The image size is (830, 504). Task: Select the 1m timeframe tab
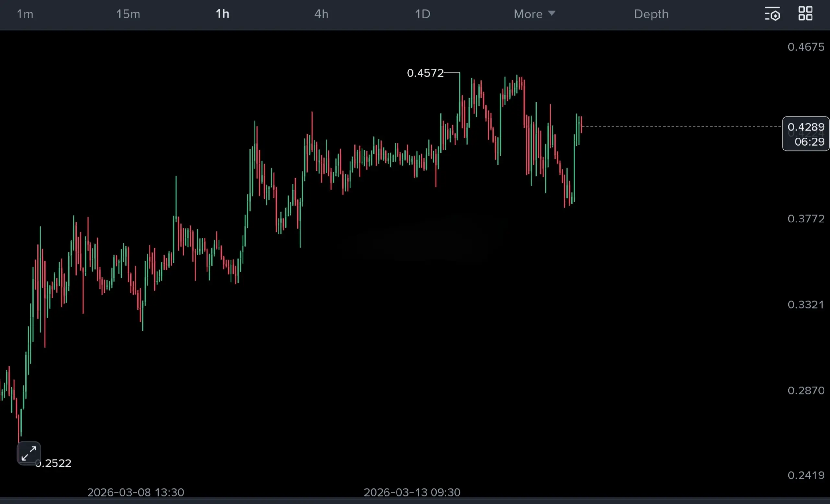25,14
